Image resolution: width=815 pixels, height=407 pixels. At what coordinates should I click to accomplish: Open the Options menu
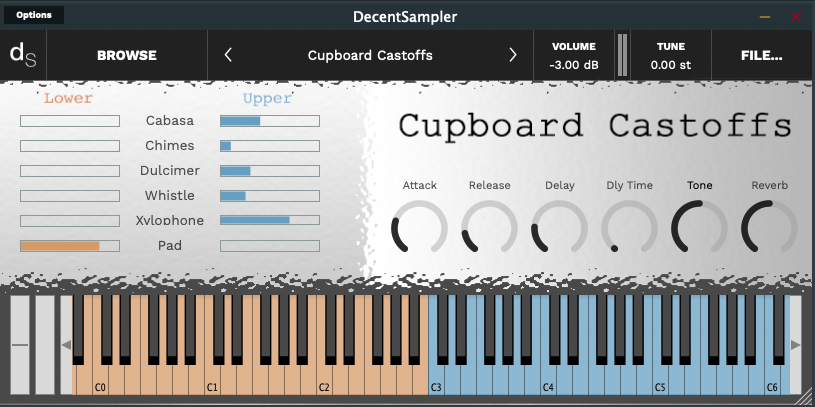click(34, 15)
